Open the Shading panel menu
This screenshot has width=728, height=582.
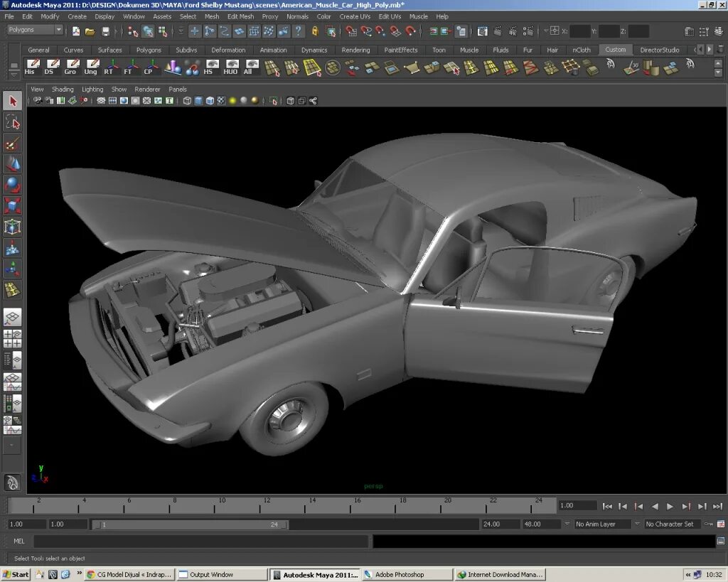[x=62, y=90]
